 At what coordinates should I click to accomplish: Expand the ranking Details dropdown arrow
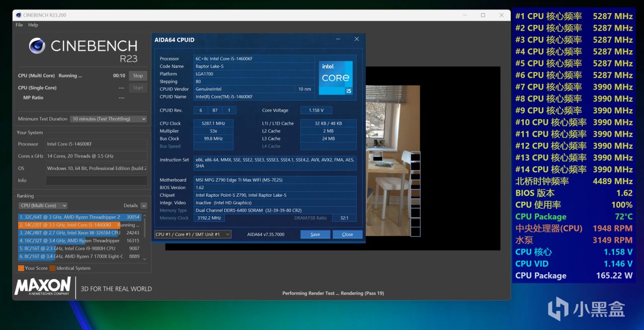point(144,205)
